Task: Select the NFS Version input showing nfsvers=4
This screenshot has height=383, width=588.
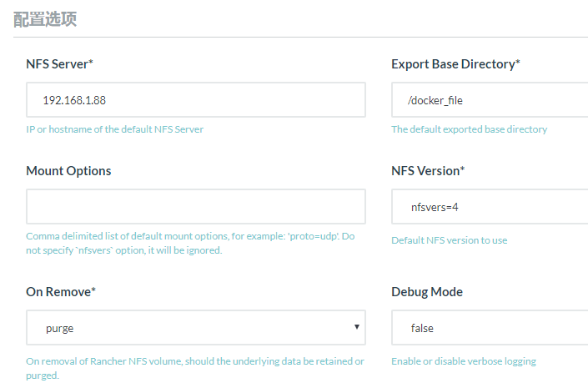Action: [489, 206]
